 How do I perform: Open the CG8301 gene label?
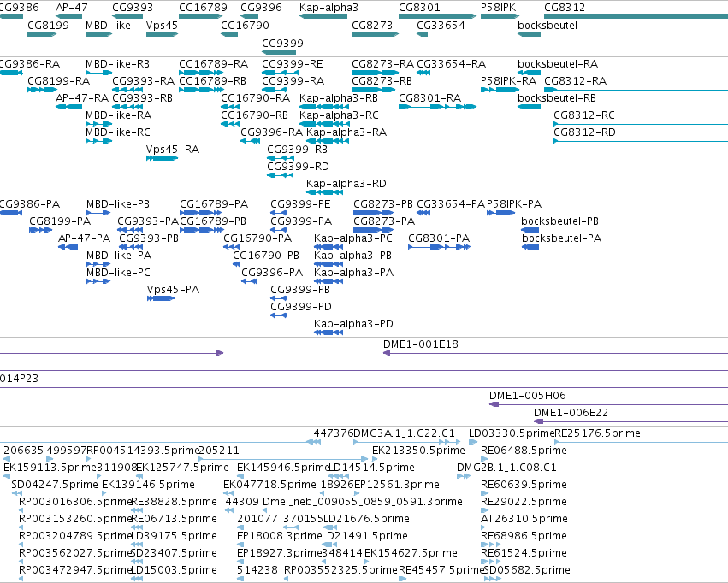pyautogui.click(x=419, y=8)
